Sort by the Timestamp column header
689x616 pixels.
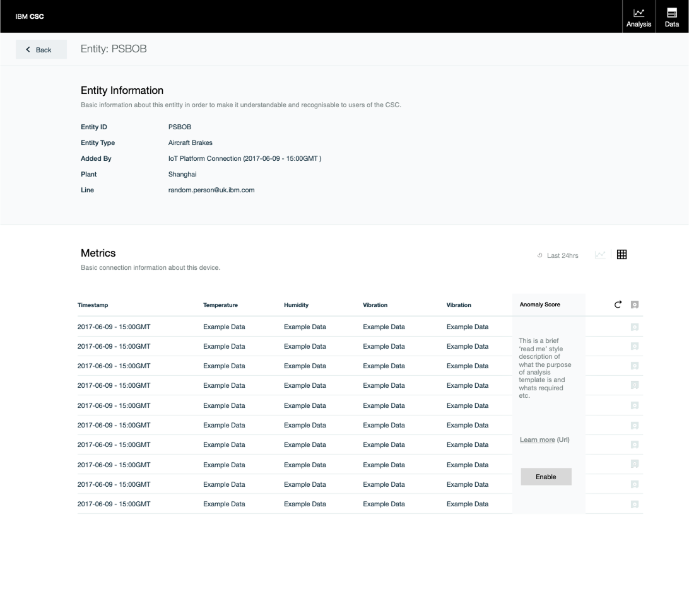tap(93, 305)
